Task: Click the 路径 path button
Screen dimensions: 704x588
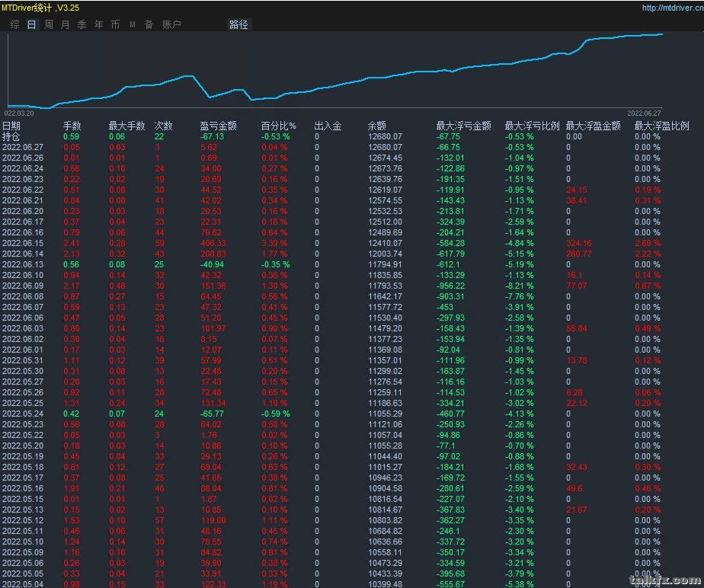Action: (x=238, y=24)
